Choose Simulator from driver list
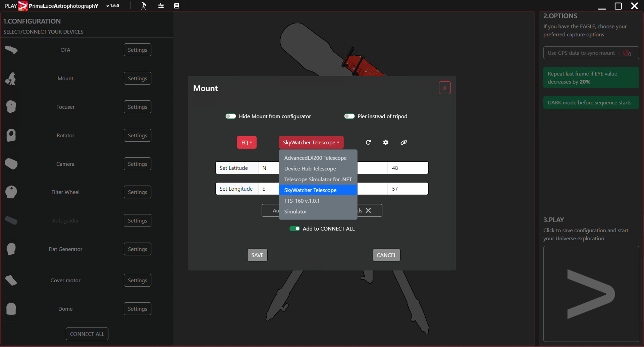 318,211
